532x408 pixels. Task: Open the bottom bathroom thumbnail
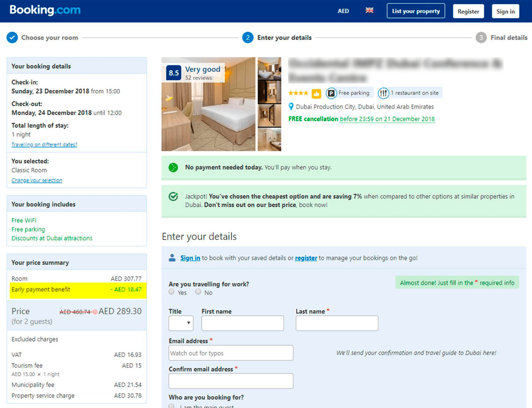pyautogui.click(x=269, y=139)
